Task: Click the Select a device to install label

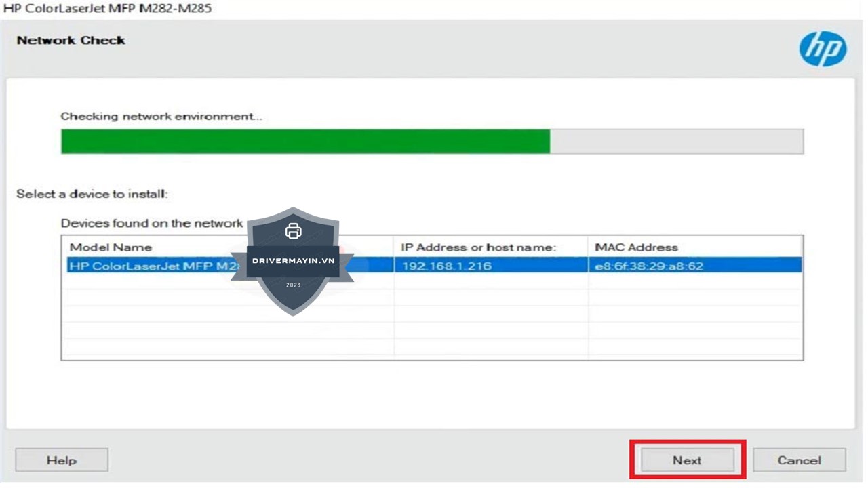Action: (92, 194)
